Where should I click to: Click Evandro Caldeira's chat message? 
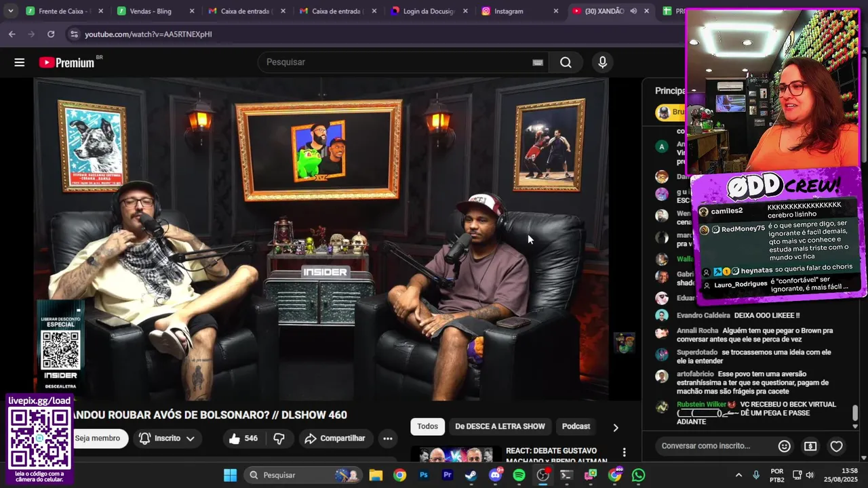point(767,315)
